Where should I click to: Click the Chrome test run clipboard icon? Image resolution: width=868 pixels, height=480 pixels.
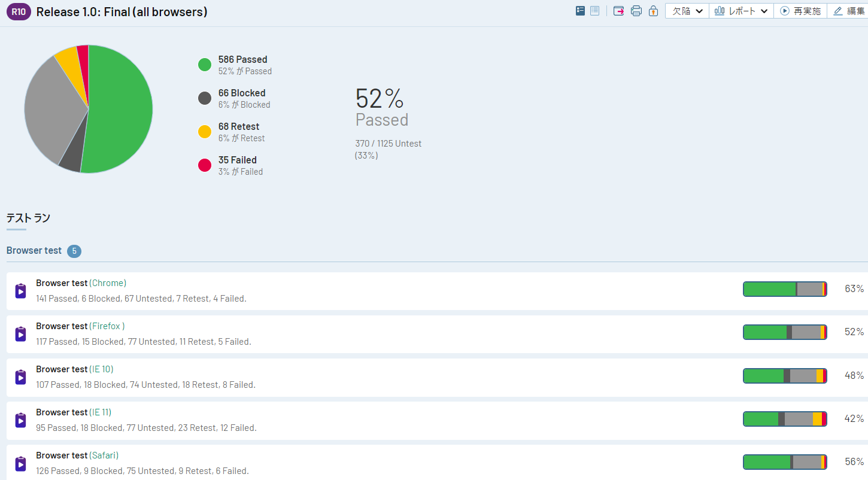(20, 291)
